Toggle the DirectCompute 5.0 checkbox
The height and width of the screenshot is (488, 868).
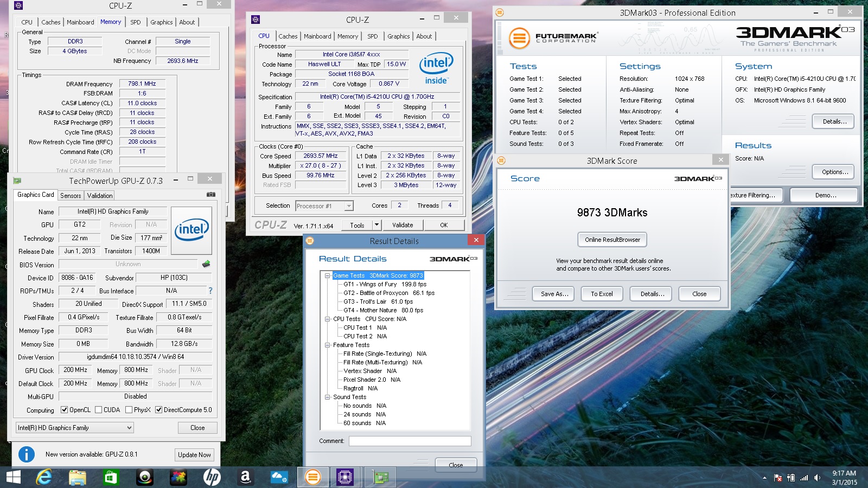tap(159, 410)
